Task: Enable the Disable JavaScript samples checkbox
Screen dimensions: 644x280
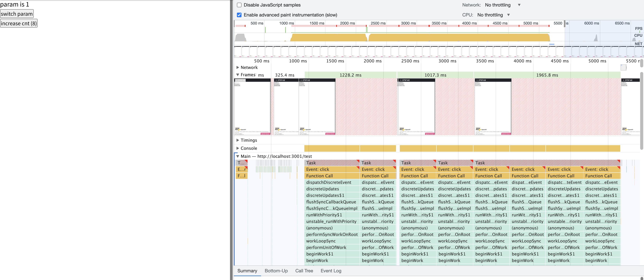Action: pos(239,5)
